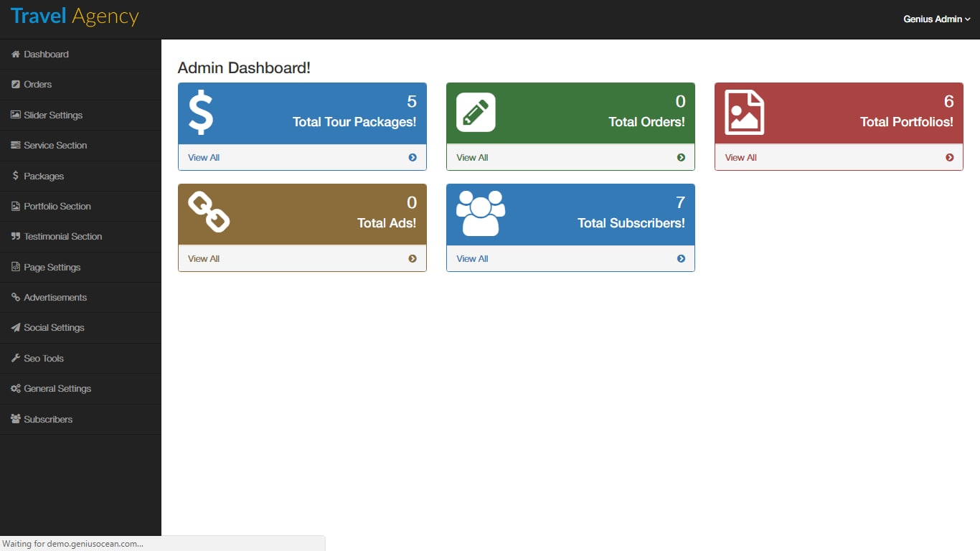Click the group icon on Total Subscribers card
The image size is (980, 551).
click(x=479, y=213)
